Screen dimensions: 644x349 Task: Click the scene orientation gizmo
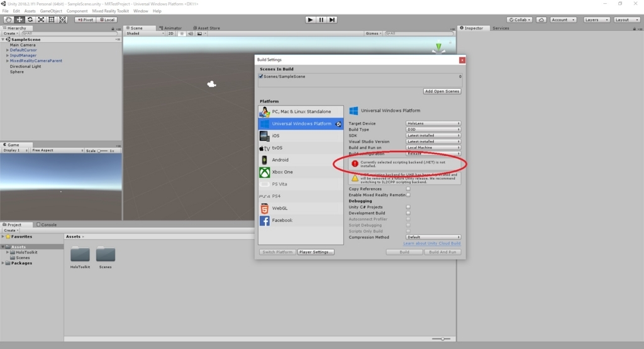[438, 47]
